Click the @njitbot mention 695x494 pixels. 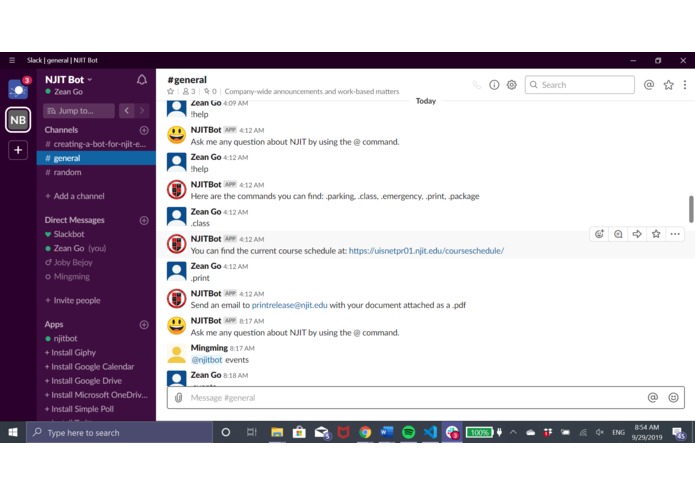click(x=207, y=360)
